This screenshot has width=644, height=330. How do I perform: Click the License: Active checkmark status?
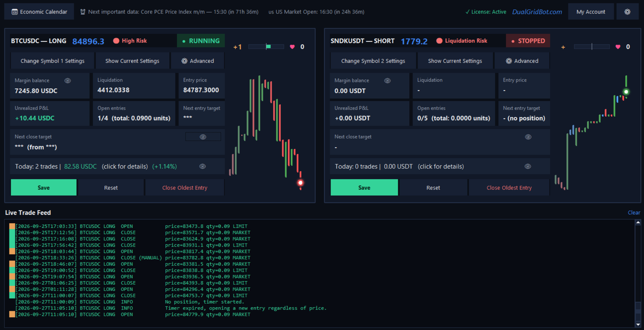coord(486,12)
